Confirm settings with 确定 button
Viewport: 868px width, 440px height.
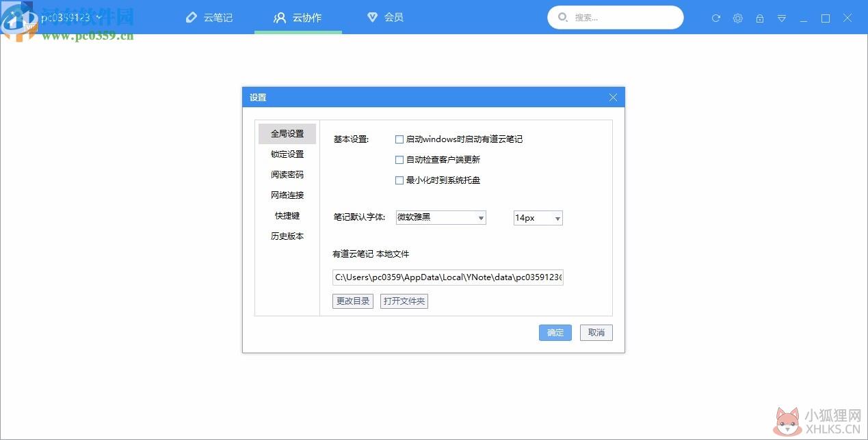pyautogui.click(x=555, y=333)
